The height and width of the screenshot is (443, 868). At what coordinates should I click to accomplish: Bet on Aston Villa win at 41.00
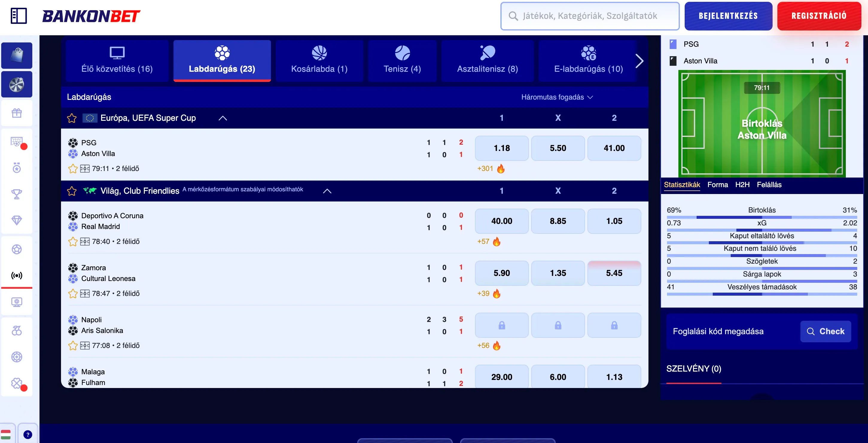(614, 149)
